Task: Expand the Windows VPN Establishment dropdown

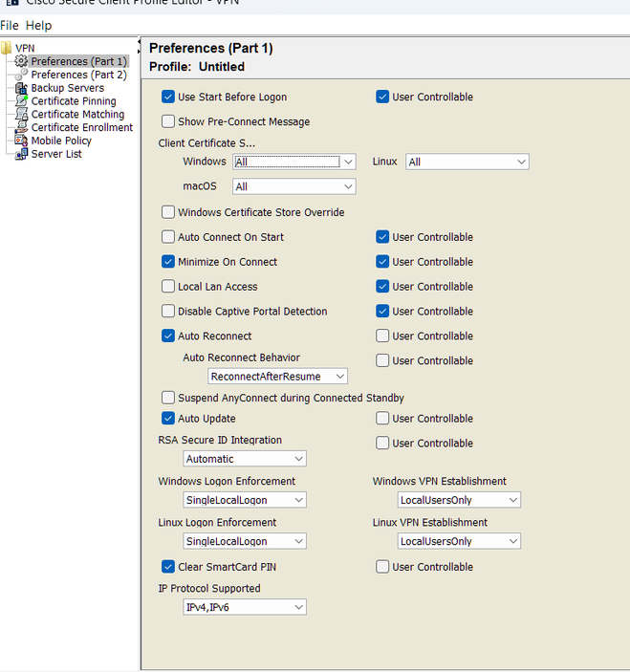Action: click(x=459, y=500)
